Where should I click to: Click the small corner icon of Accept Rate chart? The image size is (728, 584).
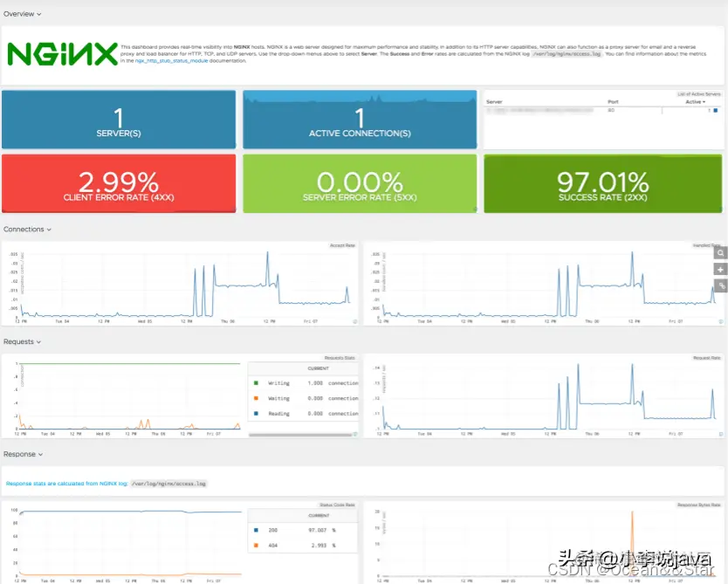click(x=355, y=321)
